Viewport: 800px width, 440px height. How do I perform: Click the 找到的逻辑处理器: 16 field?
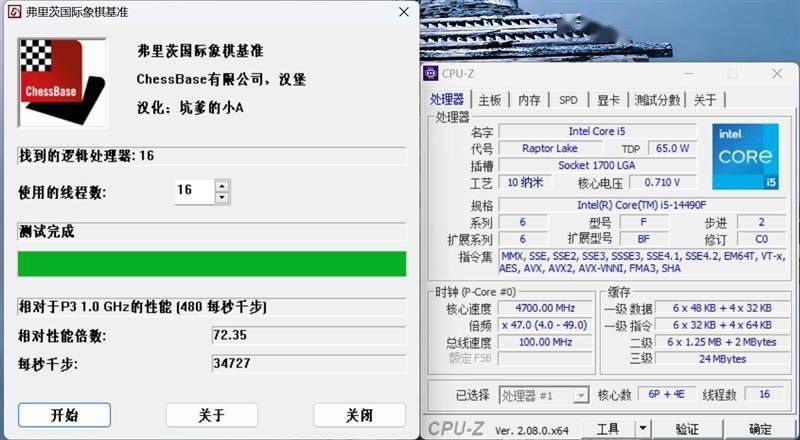coord(212,156)
